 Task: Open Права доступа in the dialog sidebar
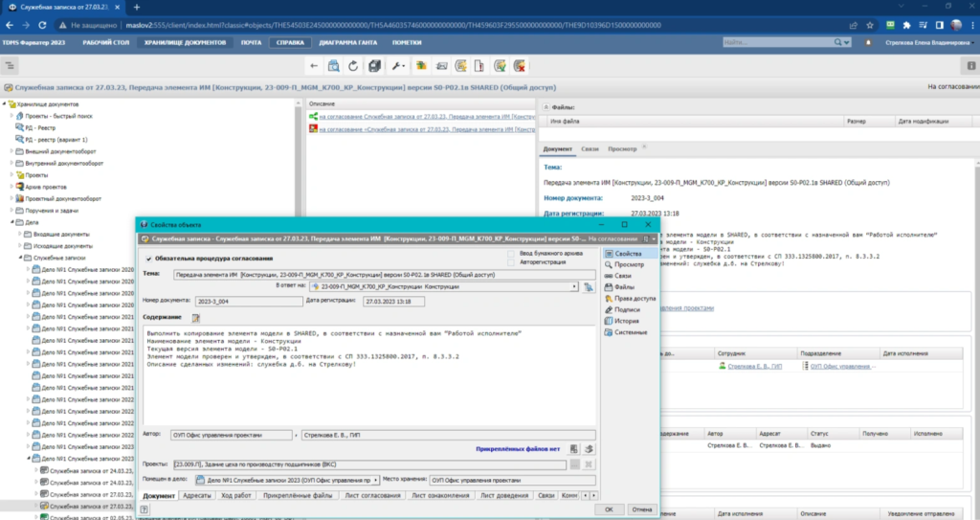pyautogui.click(x=633, y=298)
